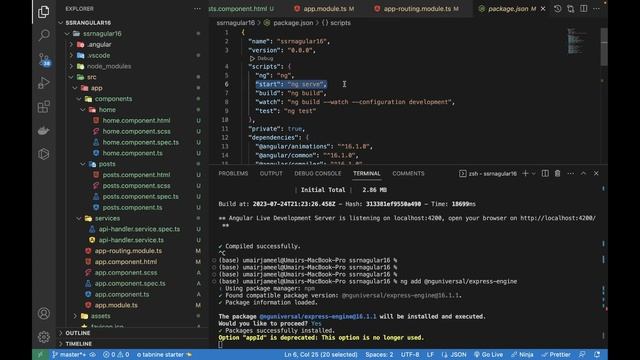Click package.json in breadcrumb
The width and height of the screenshot is (640, 360).
293,23
